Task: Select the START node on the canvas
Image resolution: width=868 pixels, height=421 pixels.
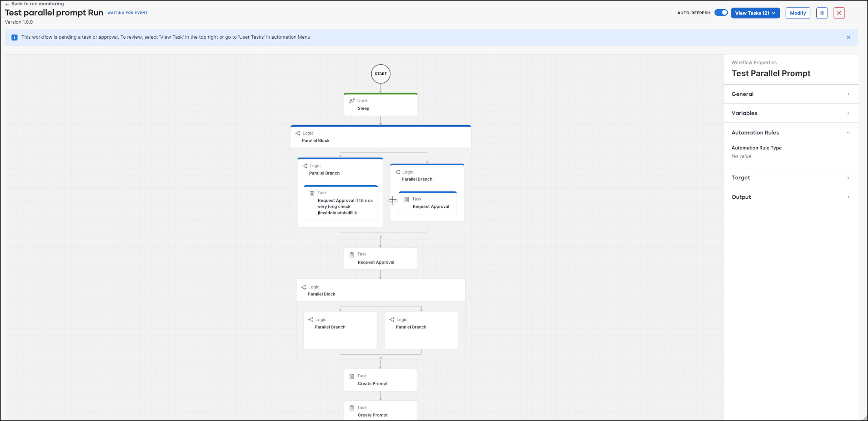Action: pos(380,73)
